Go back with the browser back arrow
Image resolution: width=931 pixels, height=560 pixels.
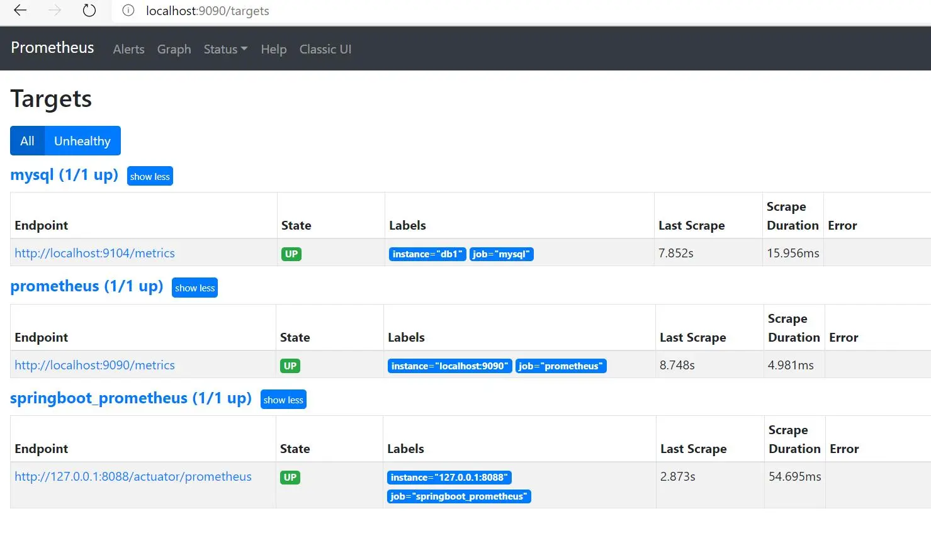point(20,10)
